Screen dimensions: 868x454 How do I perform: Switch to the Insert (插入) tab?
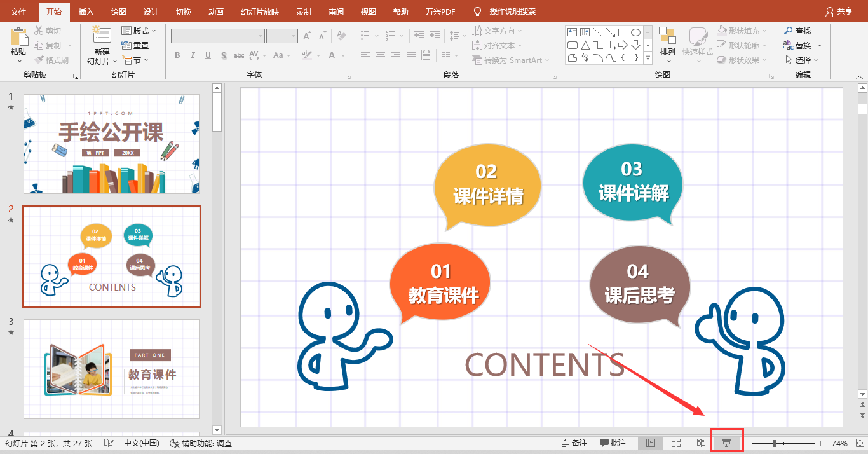coord(86,11)
